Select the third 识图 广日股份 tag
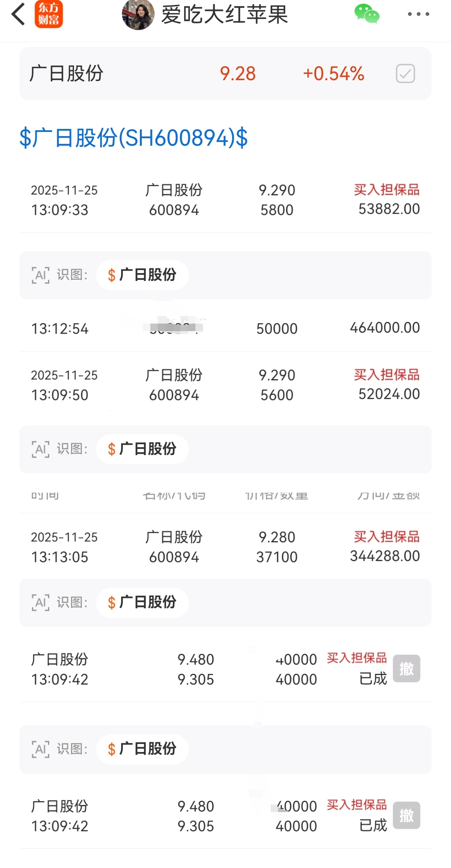 click(142, 602)
